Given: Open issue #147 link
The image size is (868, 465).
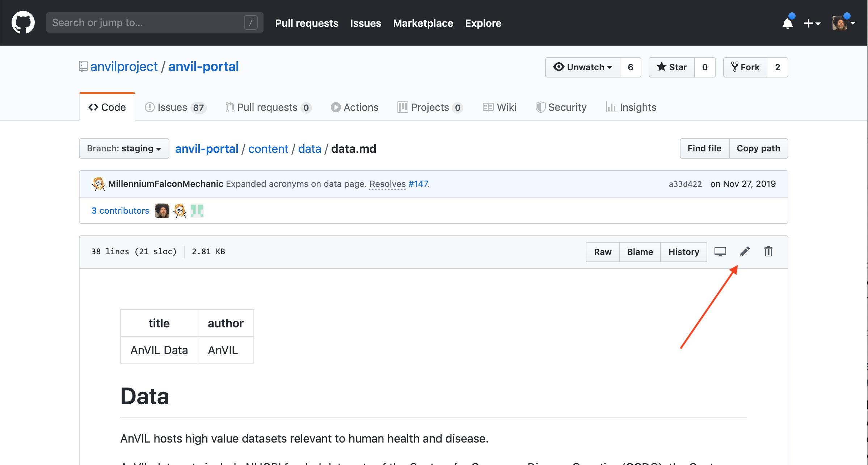Looking at the screenshot, I should (418, 184).
